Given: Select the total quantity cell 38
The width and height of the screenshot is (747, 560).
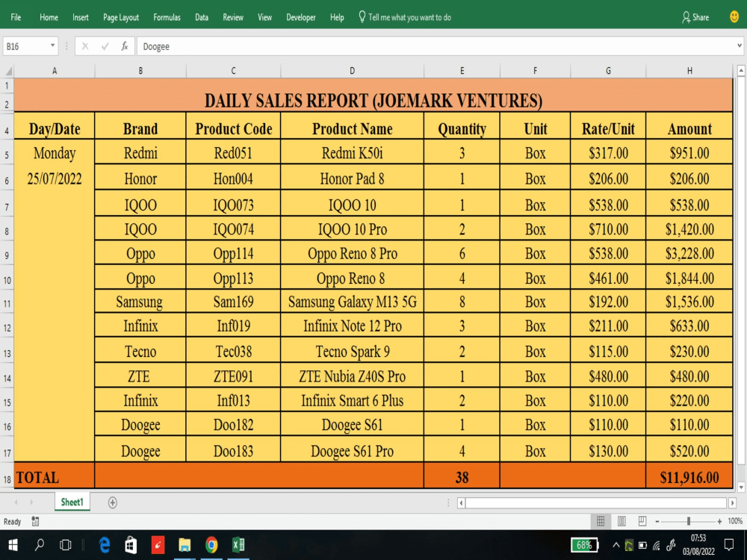Looking at the screenshot, I should click(x=462, y=476).
